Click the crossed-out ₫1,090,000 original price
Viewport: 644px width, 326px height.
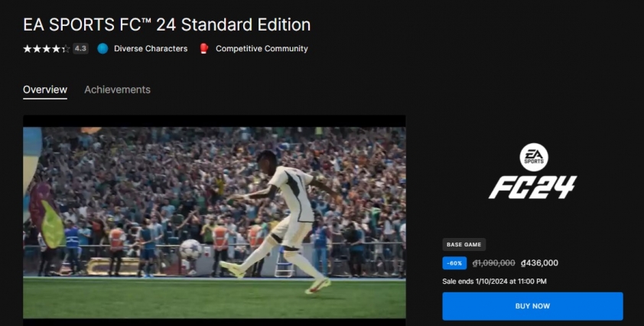coord(493,263)
